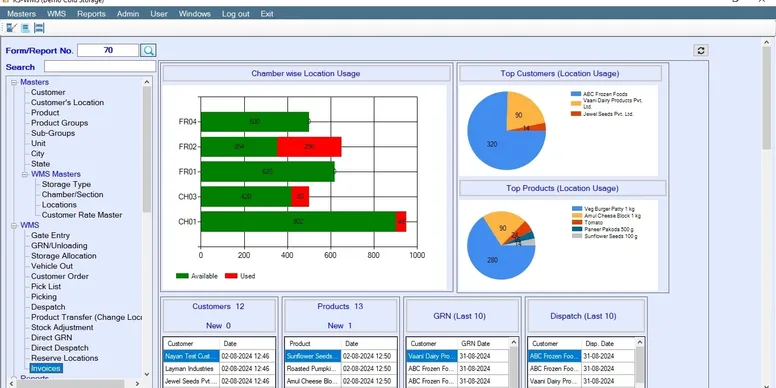This screenshot has width=776, height=388.
Task: Open Gate Entry from the tree
Action: pos(50,236)
